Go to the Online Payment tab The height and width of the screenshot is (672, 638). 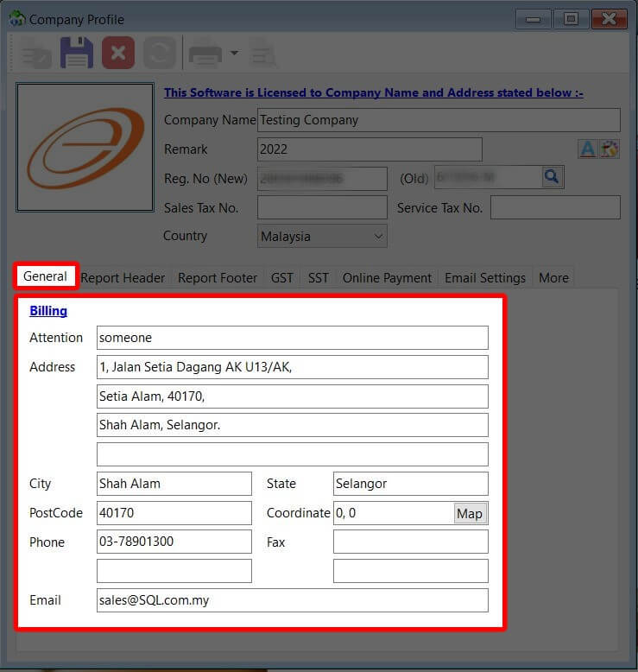[387, 278]
